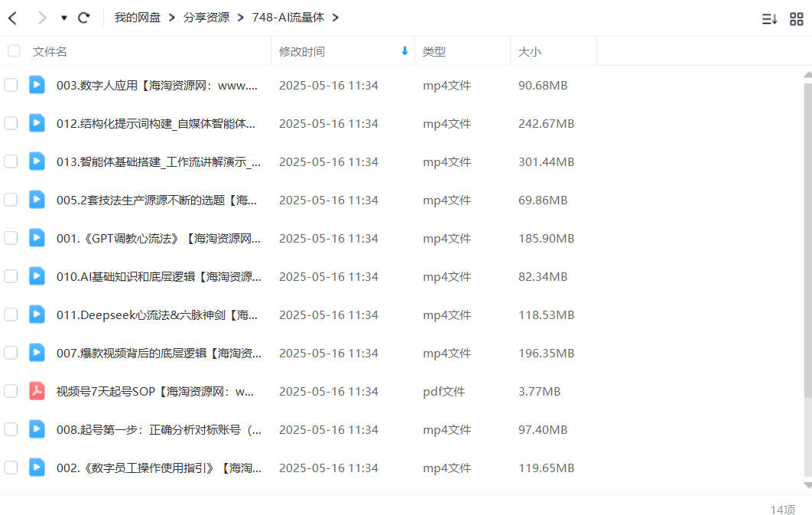Click video icon of 011.Deepseek心流法
This screenshot has width=812, height=515.
coord(37,314)
